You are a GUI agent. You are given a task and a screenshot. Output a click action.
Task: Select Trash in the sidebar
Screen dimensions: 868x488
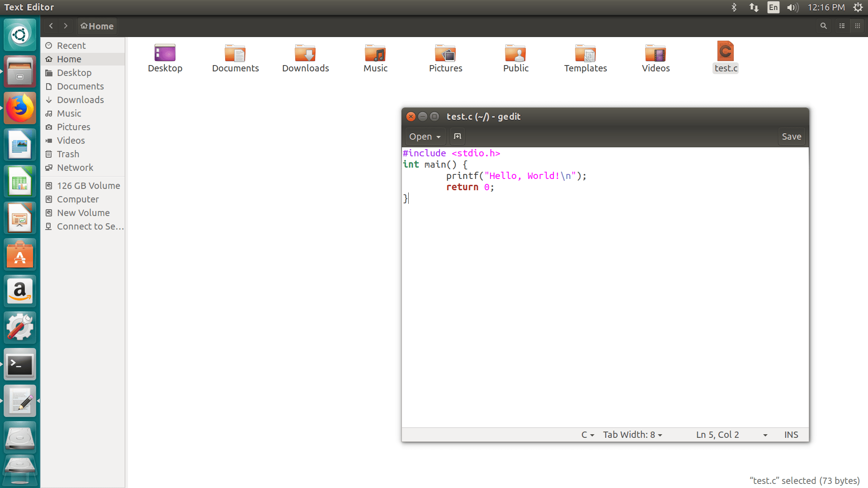point(68,154)
